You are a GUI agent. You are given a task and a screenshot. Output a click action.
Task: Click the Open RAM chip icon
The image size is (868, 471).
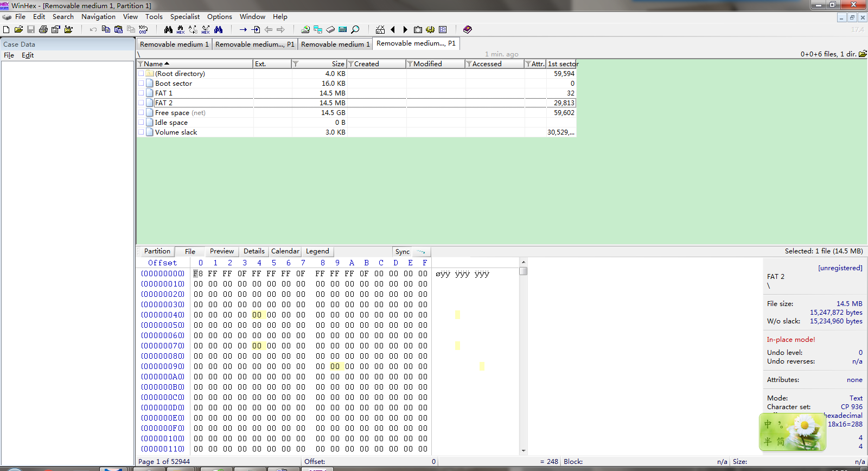(x=330, y=29)
